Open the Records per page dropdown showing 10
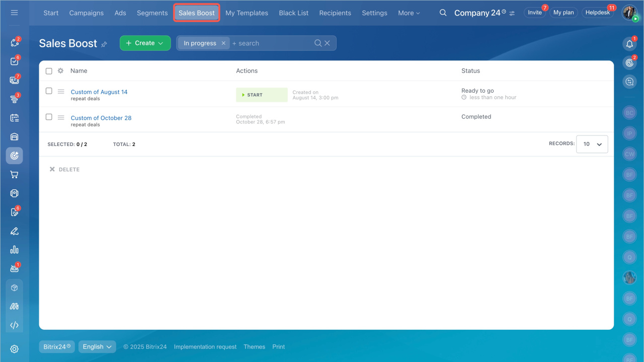 click(592, 144)
